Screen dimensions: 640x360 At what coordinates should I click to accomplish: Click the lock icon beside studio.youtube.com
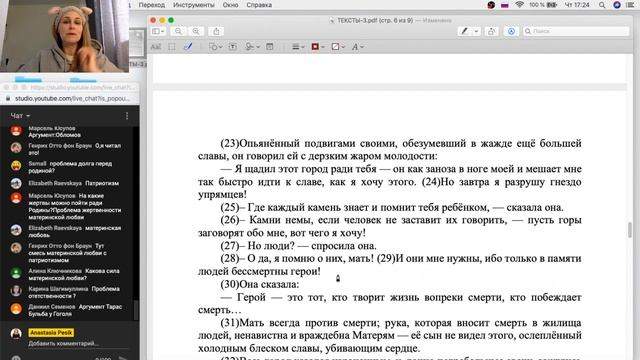click(8, 99)
